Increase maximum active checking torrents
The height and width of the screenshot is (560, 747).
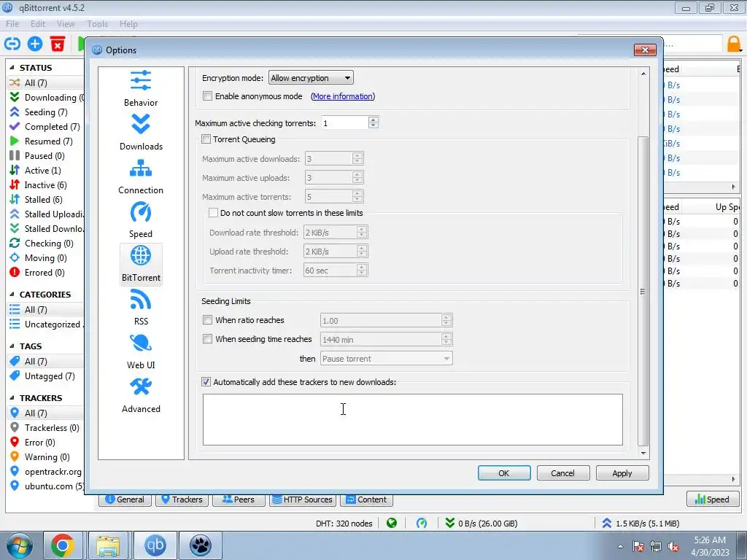(x=373, y=120)
